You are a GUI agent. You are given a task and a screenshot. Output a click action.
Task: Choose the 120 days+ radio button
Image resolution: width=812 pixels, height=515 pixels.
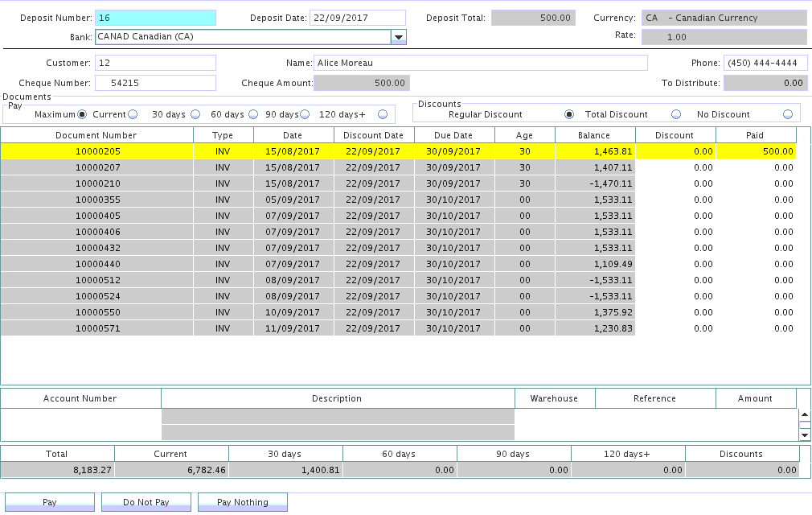(x=383, y=114)
